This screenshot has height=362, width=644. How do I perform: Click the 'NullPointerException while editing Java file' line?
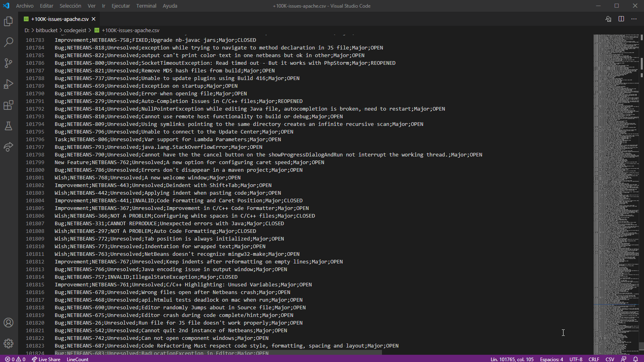250,109
